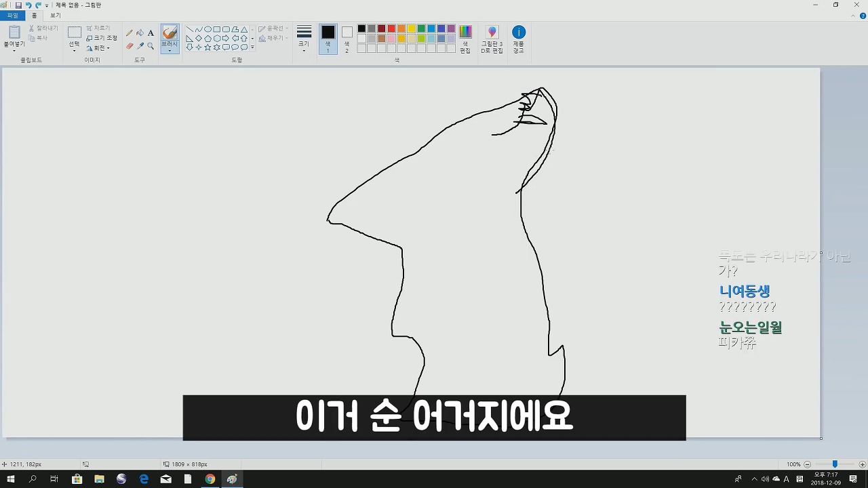Screen dimensions: 868x488
Task: Click the zoom slider handle
Action: (x=835, y=464)
